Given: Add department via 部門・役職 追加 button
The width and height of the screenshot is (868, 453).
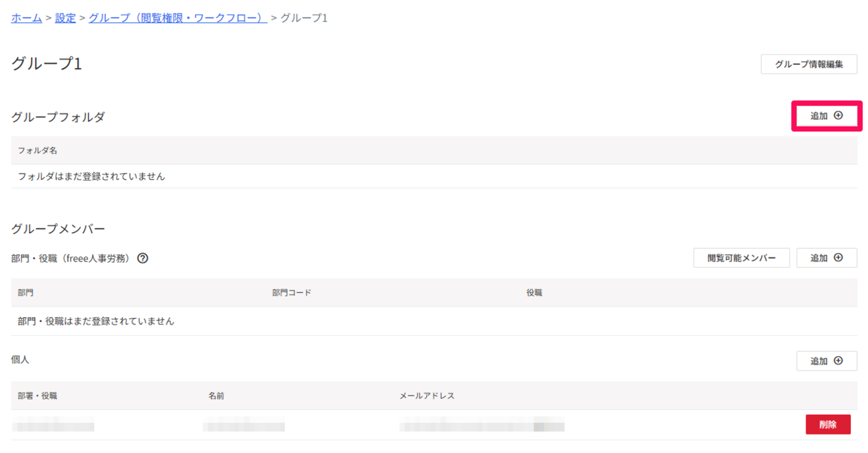Looking at the screenshot, I should 826,258.
